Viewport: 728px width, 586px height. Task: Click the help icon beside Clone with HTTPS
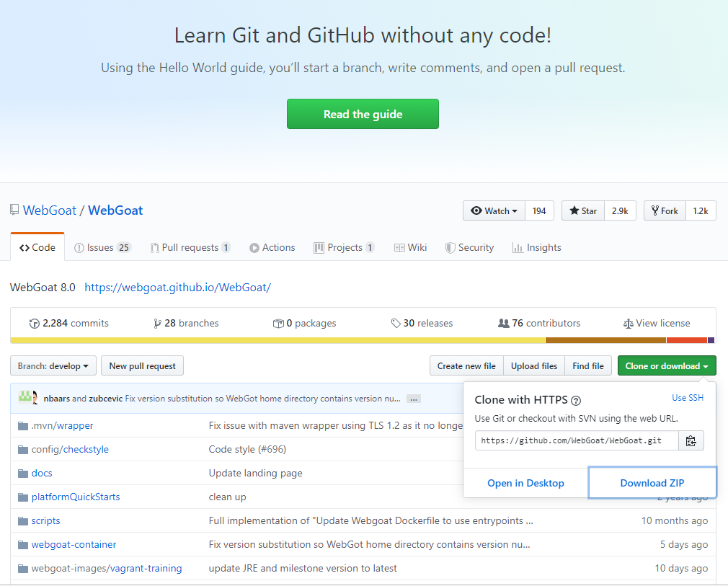576,401
